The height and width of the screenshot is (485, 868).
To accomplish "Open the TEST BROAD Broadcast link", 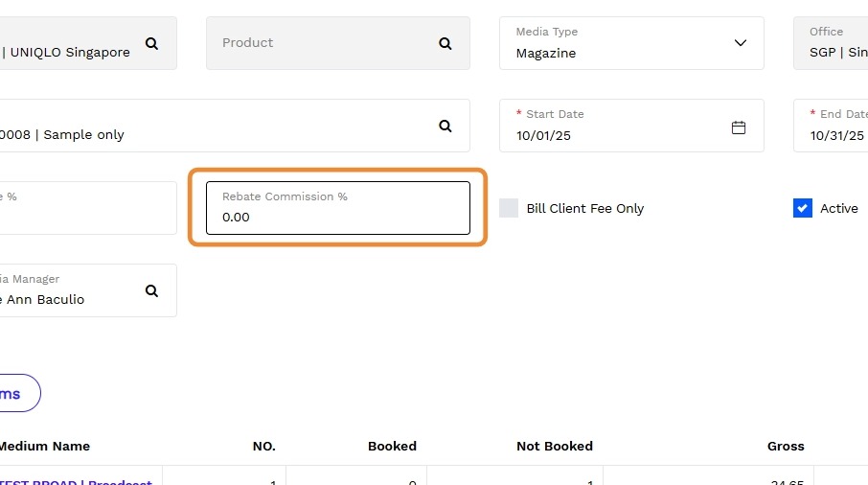I will point(77,481).
